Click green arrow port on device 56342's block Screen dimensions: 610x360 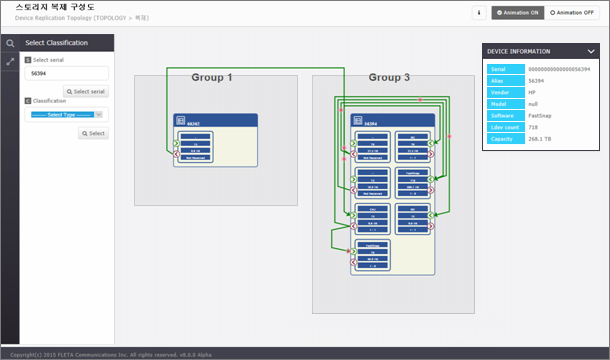pos(176,144)
